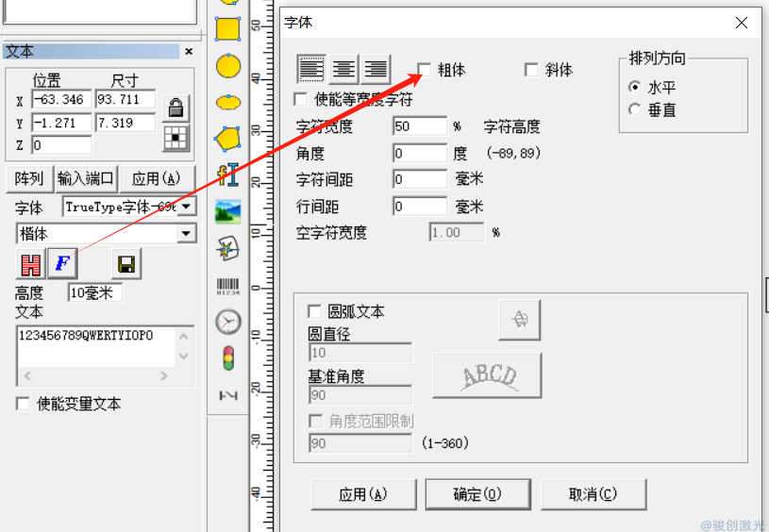
Task: Select the vector file import tool
Action: [228, 249]
